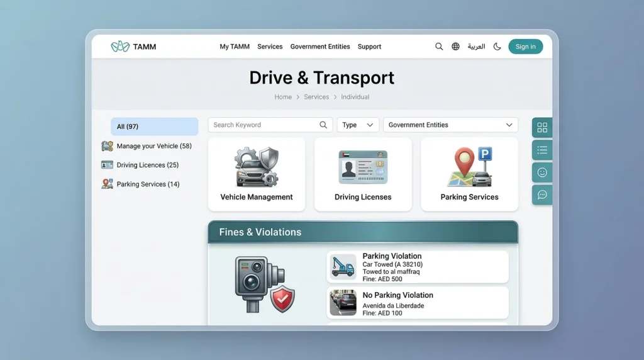Click the 'Towed to al maffraq' text
Viewport: 644px width, 360px height.
[391, 272]
